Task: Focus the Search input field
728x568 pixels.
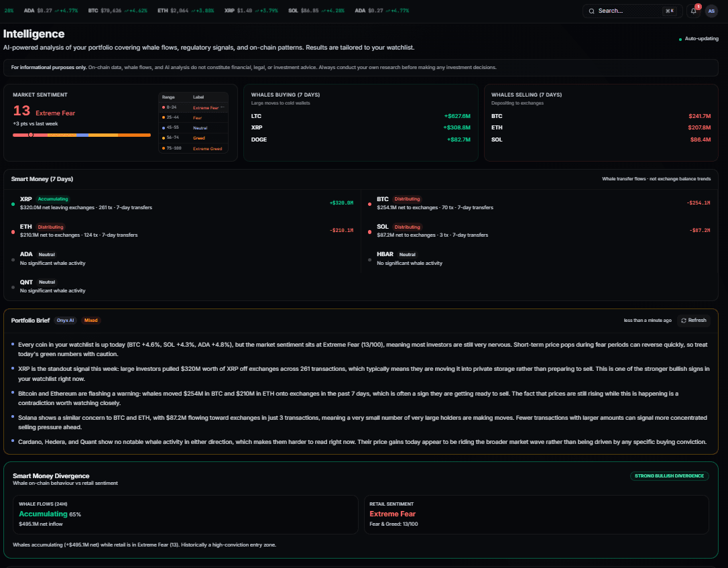Action: [x=632, y=11]
